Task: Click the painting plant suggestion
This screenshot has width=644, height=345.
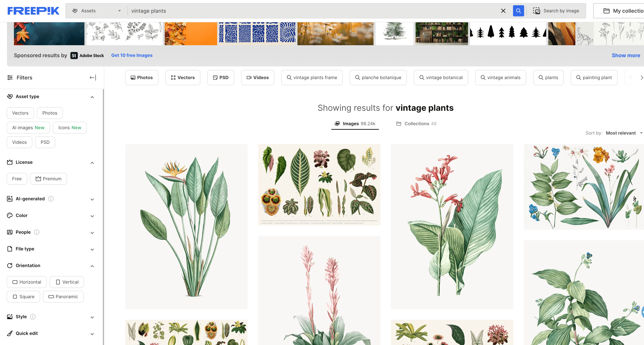Action: tap(594, 78)
